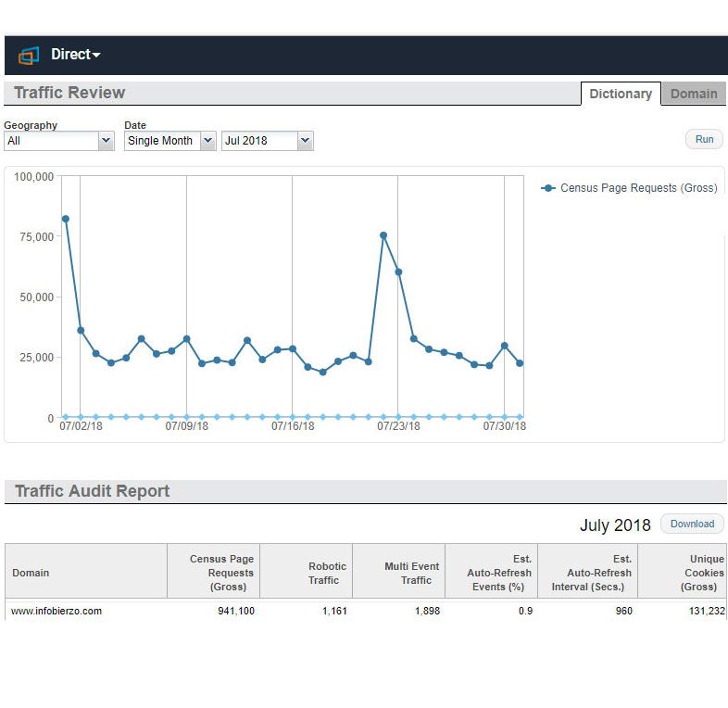Screen dimensions: 728x708
Task: Click the Direct logo icon
Action: point(29,55)
